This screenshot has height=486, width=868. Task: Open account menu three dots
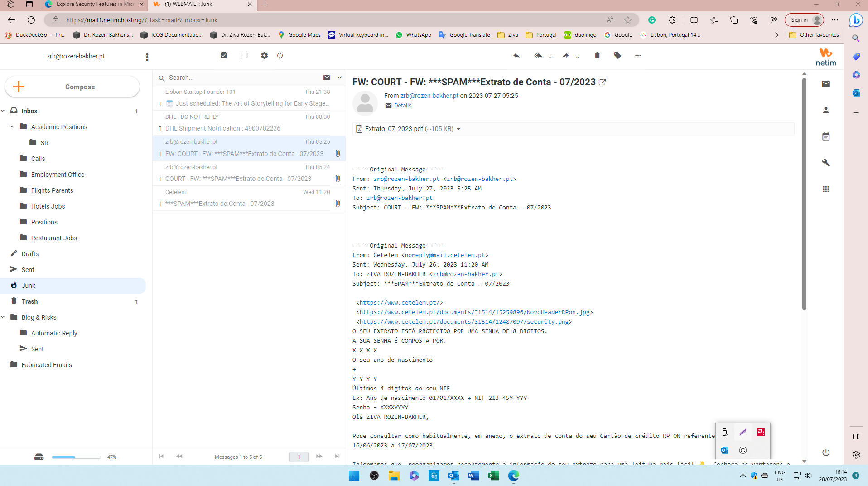click(147, 57)
